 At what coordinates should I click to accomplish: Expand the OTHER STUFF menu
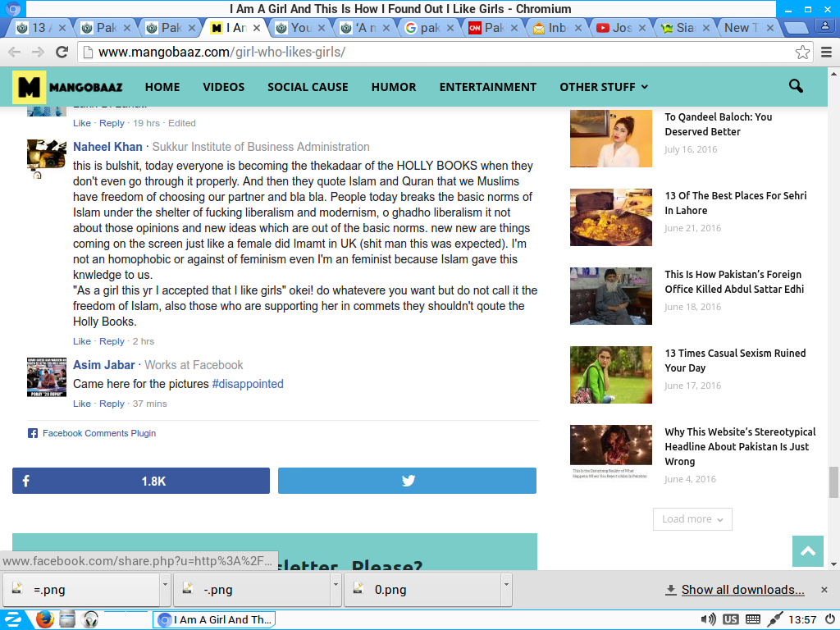(x=604, y=87)
